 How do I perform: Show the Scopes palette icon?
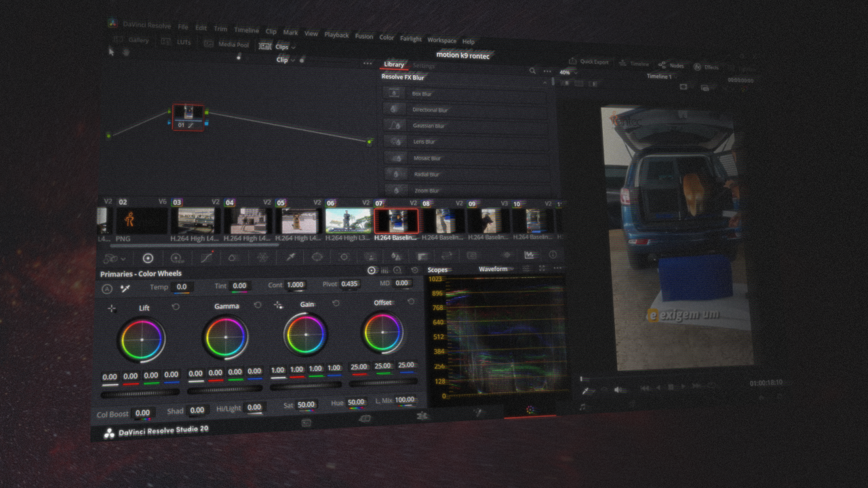pyautogui.click(x=529, y=255)
